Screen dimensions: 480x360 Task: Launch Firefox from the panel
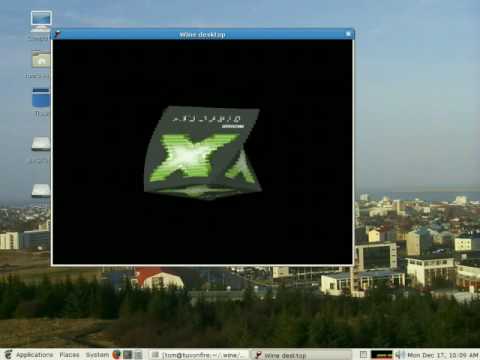(116, 354)
